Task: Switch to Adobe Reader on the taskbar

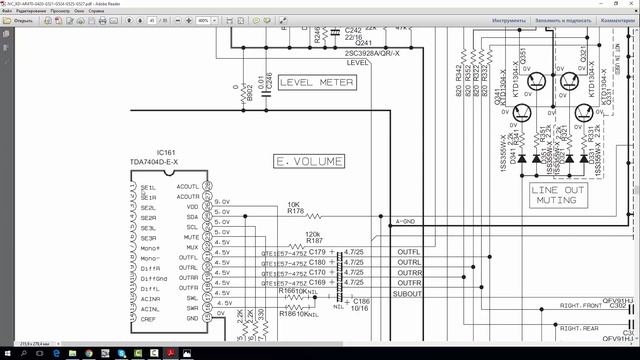Action: coord(171,353)
